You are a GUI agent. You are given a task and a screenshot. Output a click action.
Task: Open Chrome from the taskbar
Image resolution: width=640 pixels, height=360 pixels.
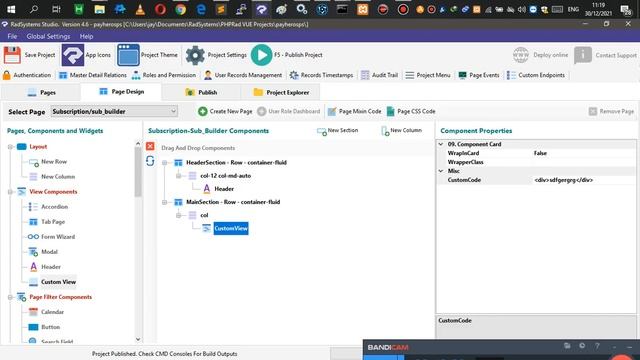180,9
